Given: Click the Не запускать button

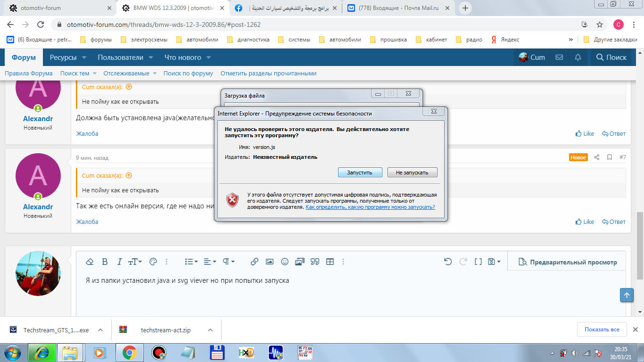Looking at the screenshot, I should pyautogui.click(x=412, y=173).
